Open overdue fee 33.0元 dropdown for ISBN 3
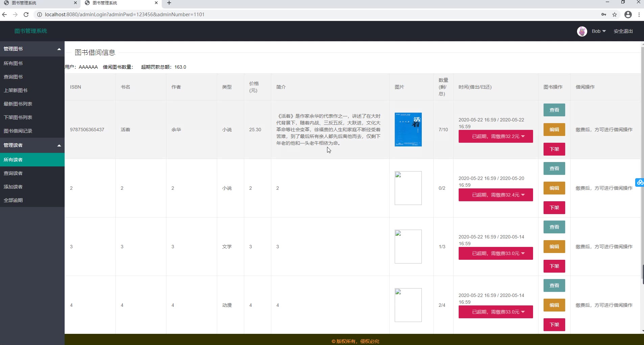Viewport: 644px width, 345px height. tap(496, 253)
